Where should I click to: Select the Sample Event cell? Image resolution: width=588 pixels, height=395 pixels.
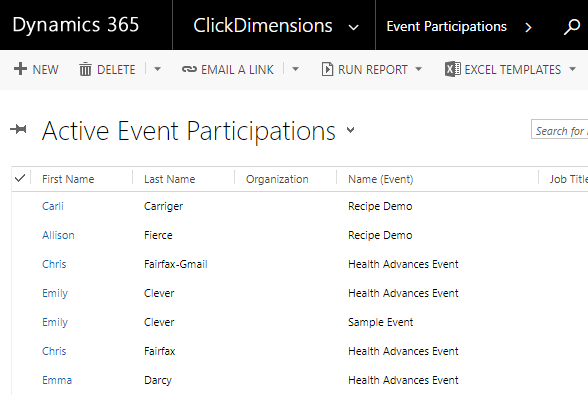381,322
